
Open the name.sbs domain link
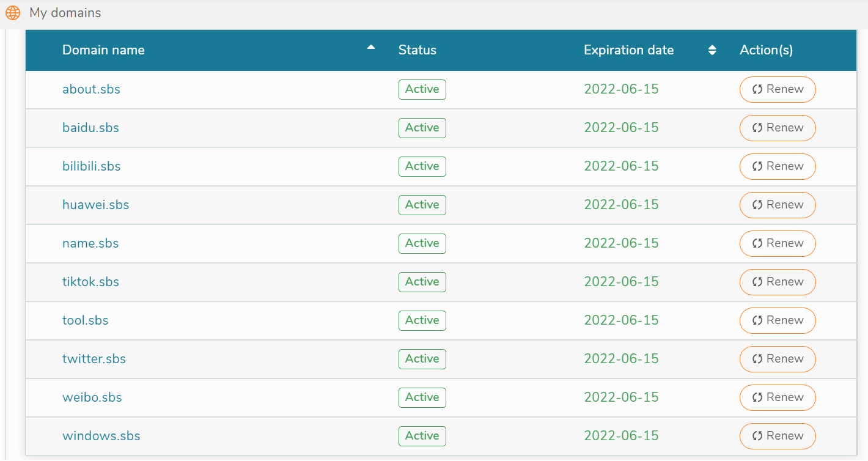90,243
